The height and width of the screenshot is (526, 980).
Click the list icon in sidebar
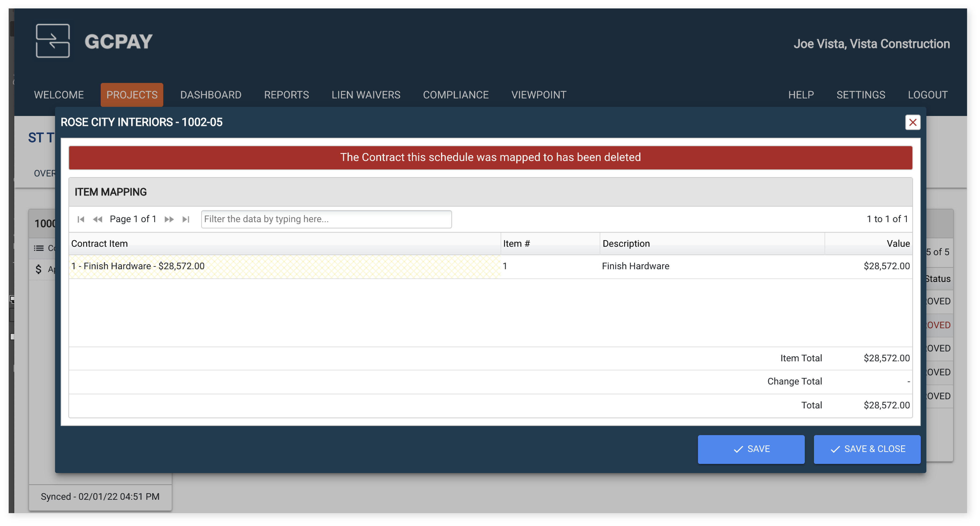39,248
